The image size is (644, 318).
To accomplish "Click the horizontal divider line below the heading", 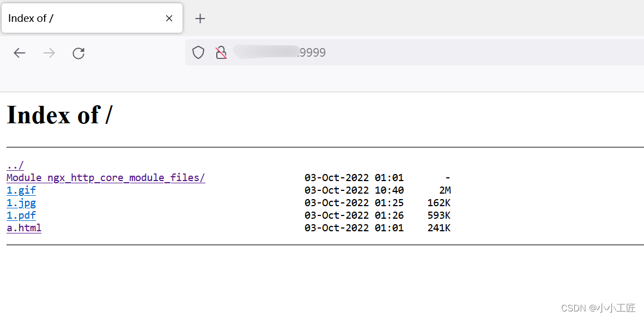I will 321,146.
